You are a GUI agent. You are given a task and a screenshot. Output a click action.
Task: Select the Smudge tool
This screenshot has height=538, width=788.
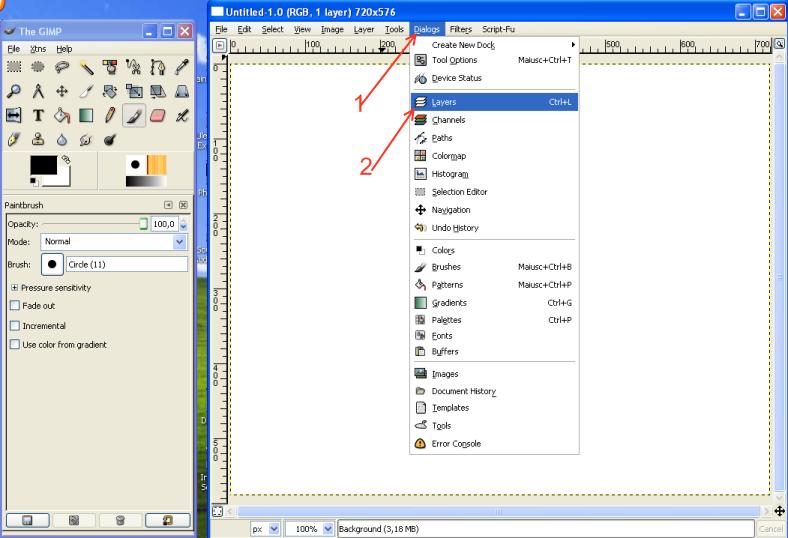coord(86,139)
